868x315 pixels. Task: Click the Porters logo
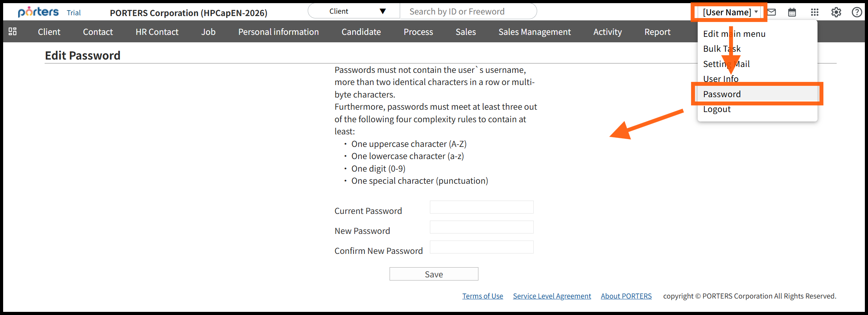[38, 12]
